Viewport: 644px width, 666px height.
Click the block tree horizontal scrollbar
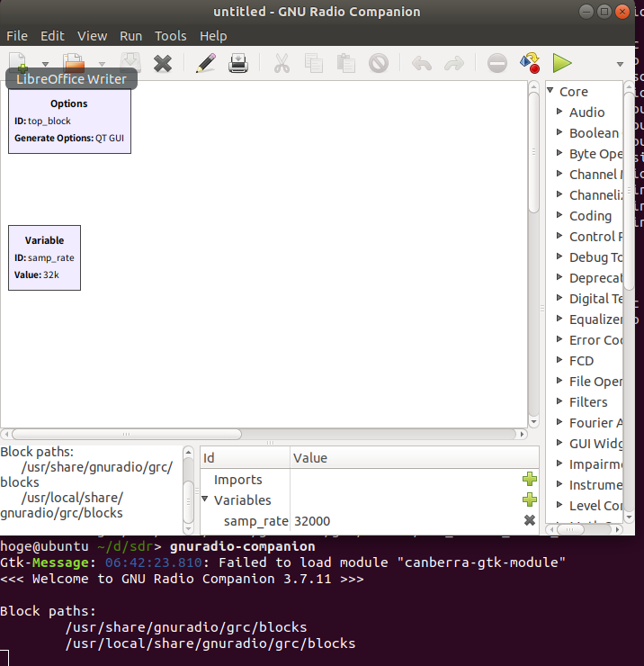coord(570,529)
